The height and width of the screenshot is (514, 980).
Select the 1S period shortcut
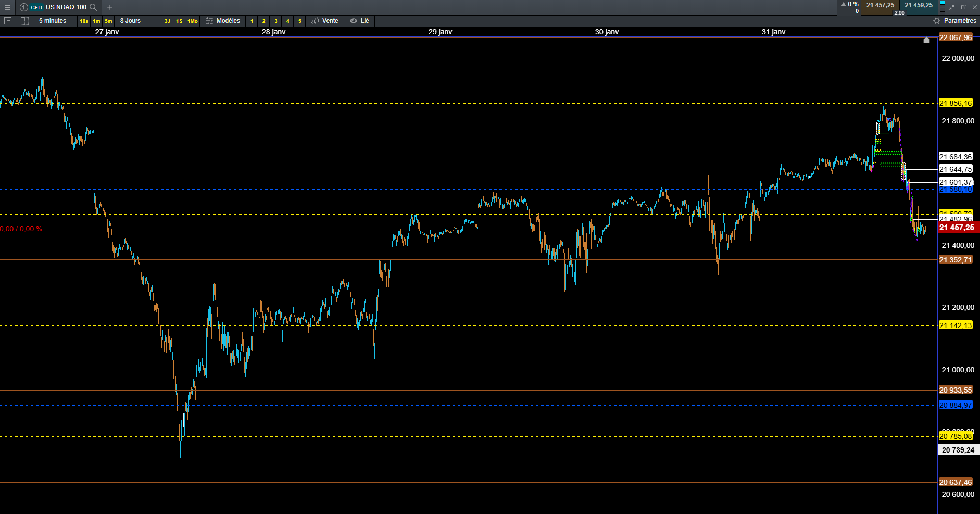pyautogui.click(x=179, y=21)
